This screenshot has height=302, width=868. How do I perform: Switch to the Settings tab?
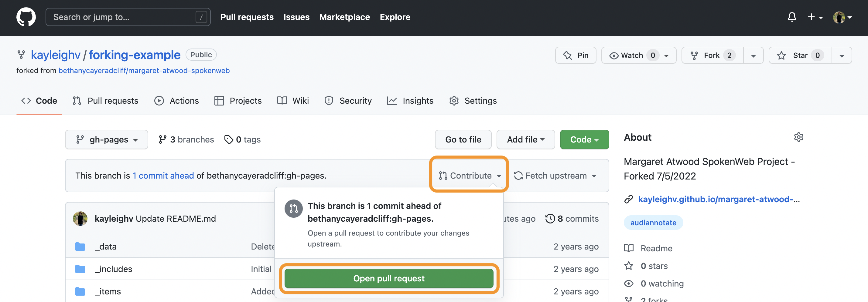(473, 101)
